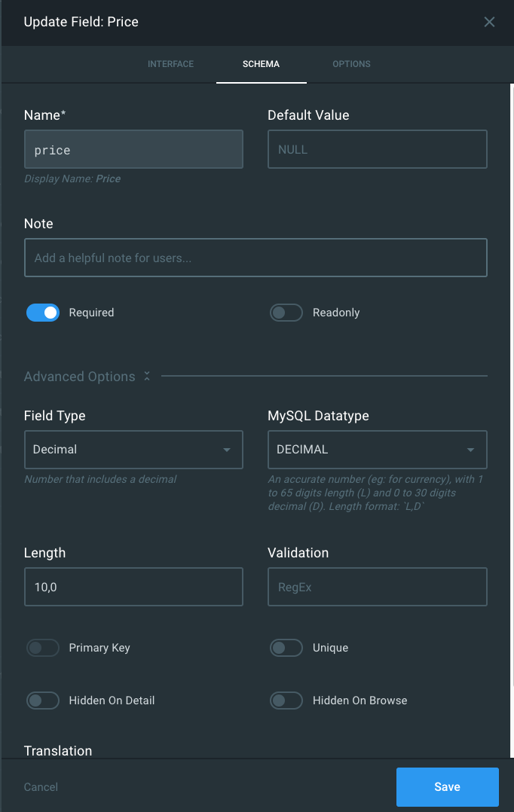Collapse the Advanced Options section

[x=146, y=375]
